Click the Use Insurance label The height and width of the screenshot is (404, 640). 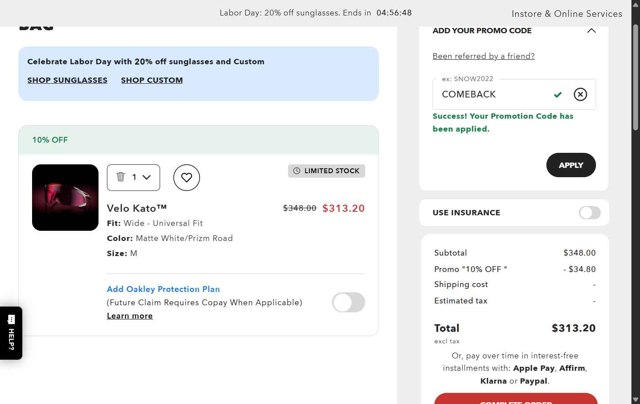[466, 213]
